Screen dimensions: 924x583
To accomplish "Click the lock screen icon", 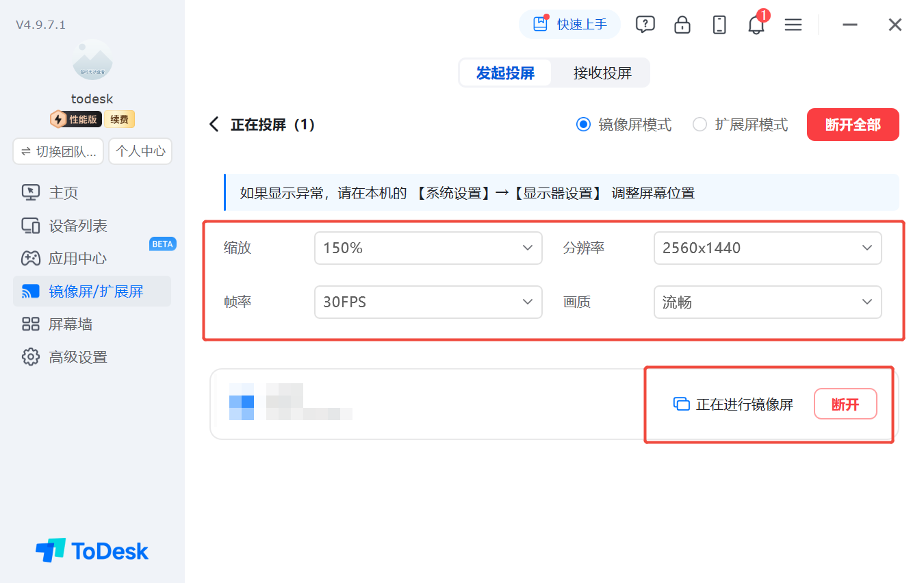I will pyautogui.click(x=682, y=25).
